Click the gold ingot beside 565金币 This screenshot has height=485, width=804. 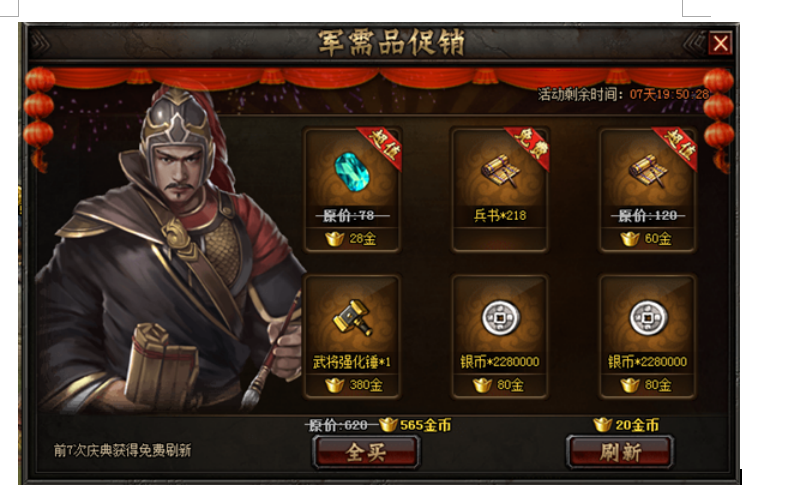[388, 425]
